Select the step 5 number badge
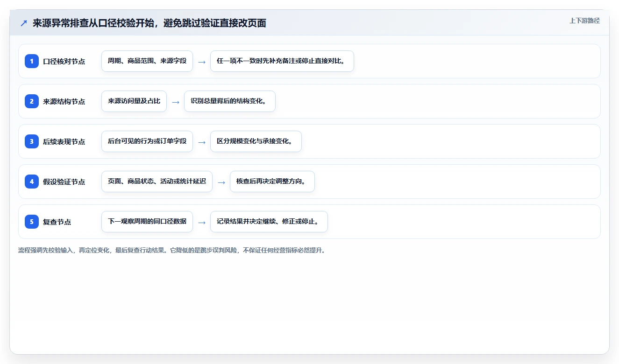 click(x=32, y=222)
